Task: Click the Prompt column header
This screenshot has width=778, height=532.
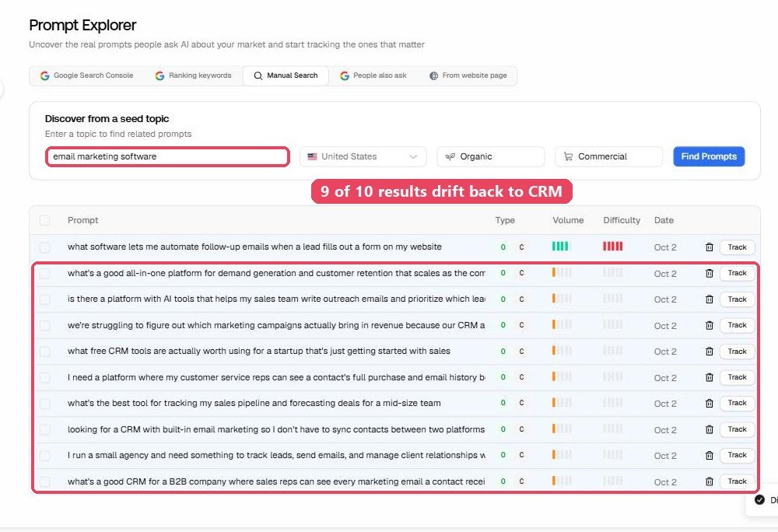Action: click(x=83, y=220)
